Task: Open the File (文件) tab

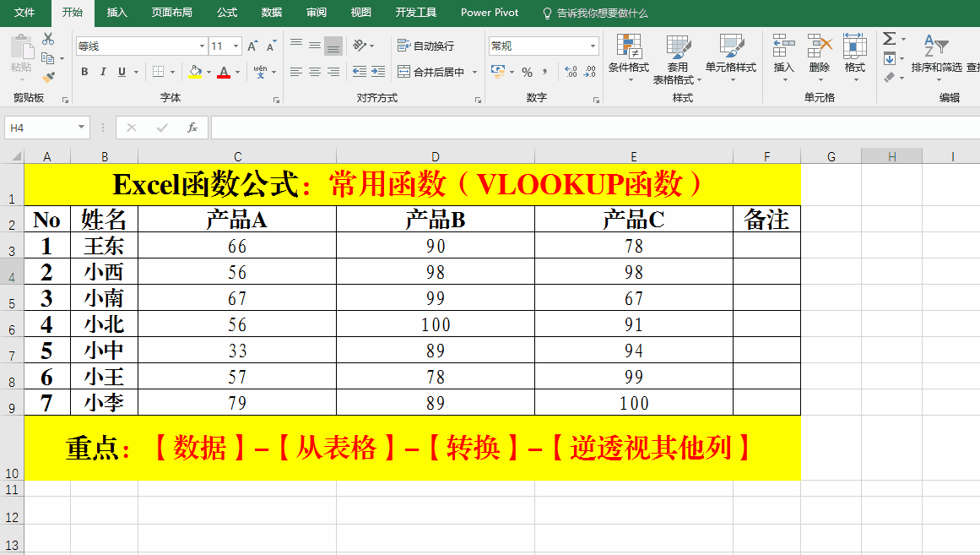Action: coord(24,13)
